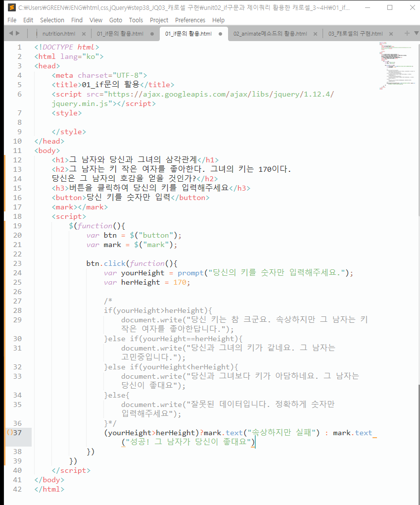This screenshot has width=420, height=505.
Task: Click line number 6 in the gutter
Action: click(19, 95)
